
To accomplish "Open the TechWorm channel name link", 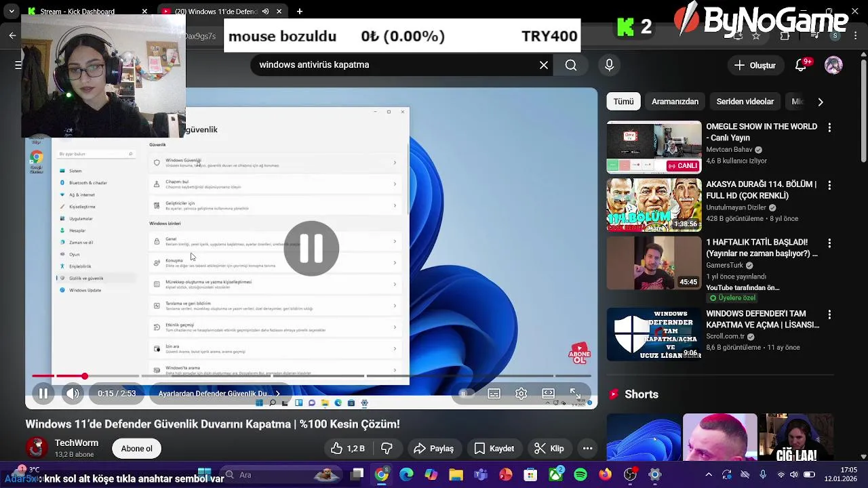I will [77, 443].
